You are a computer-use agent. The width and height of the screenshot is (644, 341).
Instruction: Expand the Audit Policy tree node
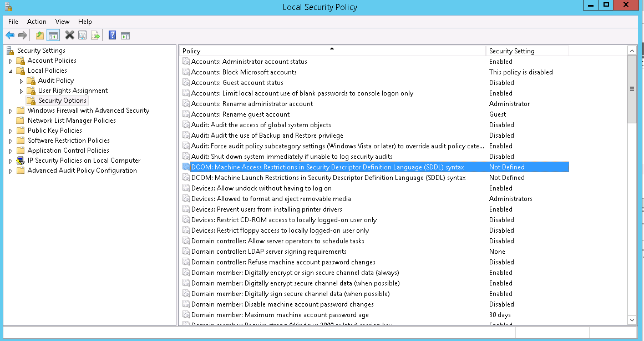21,81
